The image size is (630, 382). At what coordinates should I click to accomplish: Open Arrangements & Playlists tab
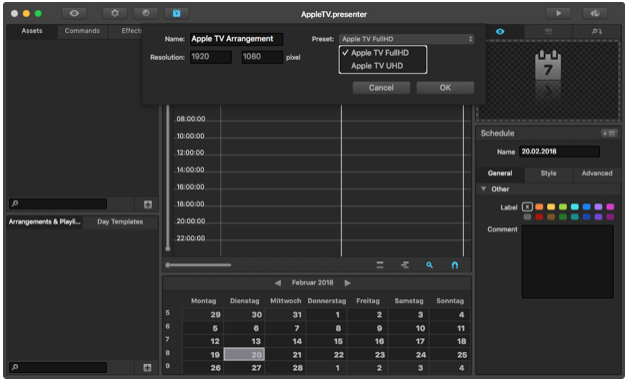point(45,222)
